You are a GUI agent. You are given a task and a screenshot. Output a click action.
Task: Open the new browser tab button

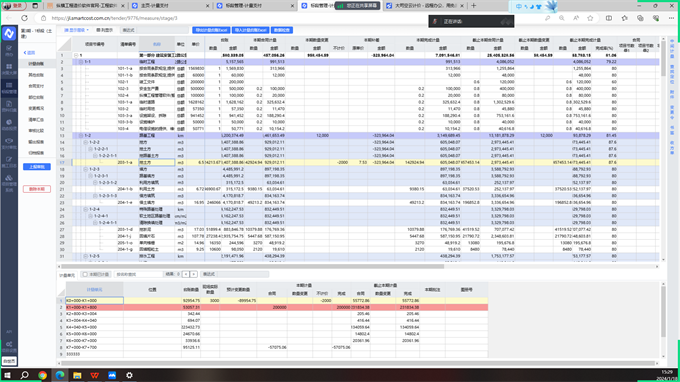click(474, 6)
